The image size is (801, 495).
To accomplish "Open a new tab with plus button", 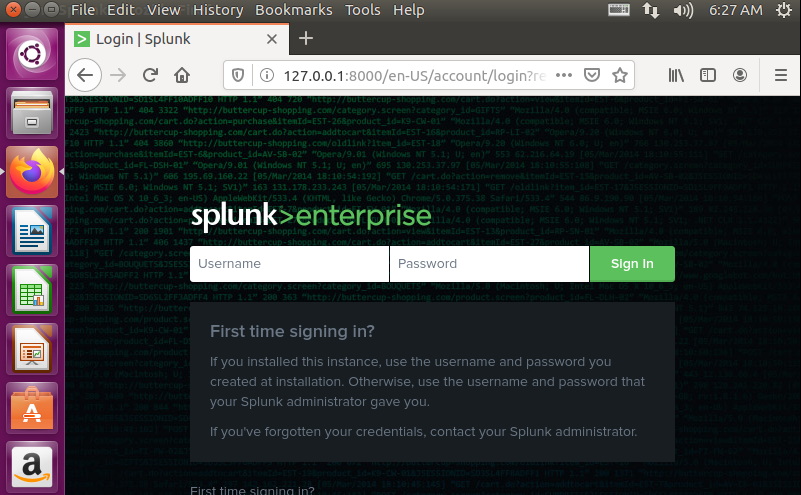I will [305, 38].
